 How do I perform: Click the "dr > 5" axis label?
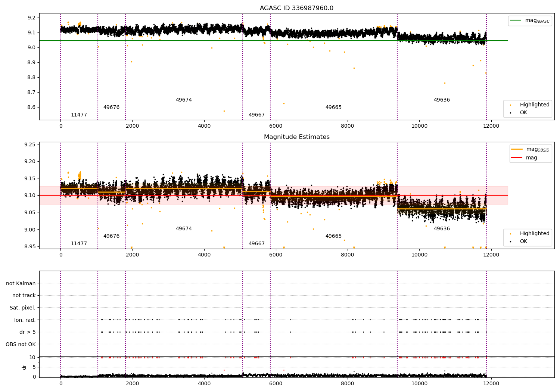click(x=28, y=332)
